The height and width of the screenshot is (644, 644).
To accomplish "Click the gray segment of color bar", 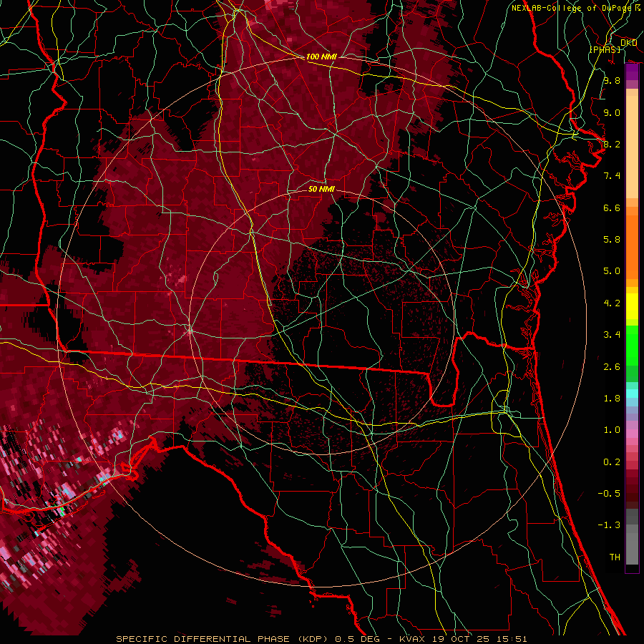I will (632, 537).
